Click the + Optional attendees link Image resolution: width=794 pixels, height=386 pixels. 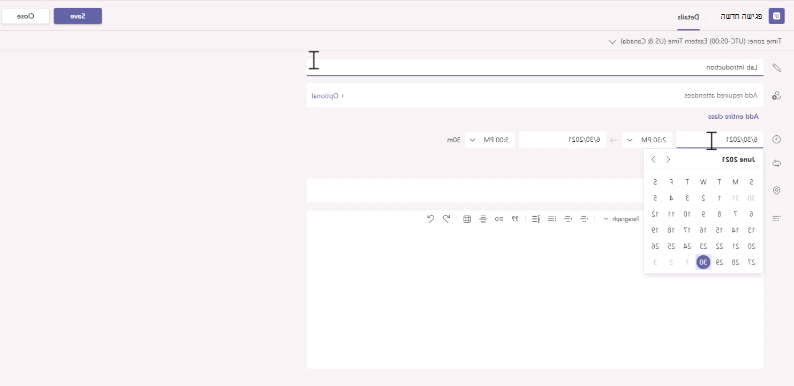(327, 95)
